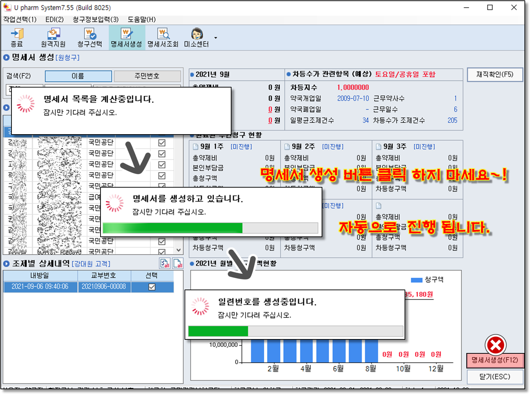Click the 명세서생성 toolbar icon
This screenshot has width=532, height=395.
tap(126, 37)
